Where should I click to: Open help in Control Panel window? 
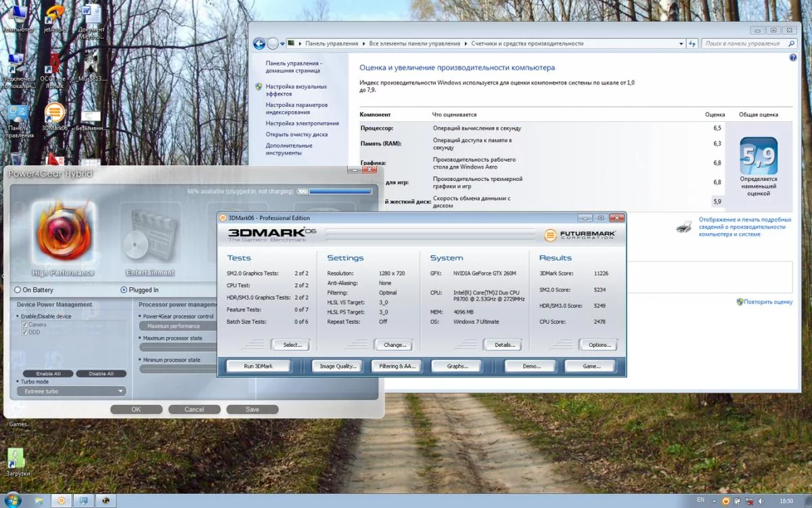pyautogui.click(x=793, y=58)
